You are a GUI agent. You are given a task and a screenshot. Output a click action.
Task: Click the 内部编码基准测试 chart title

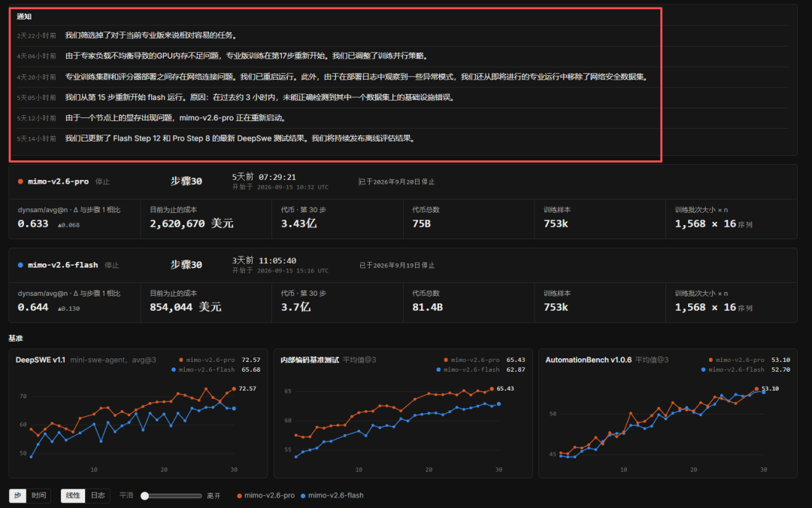click(310, 360)
